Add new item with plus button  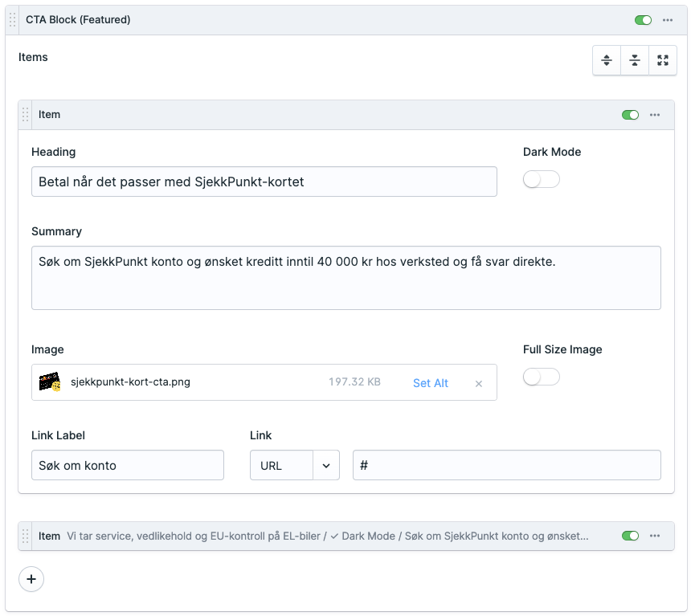(31, 578)
